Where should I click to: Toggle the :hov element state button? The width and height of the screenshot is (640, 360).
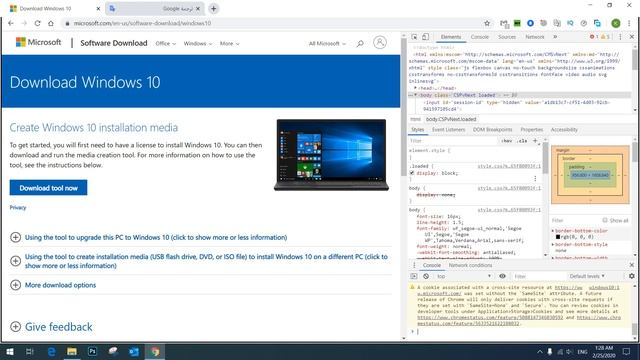(507, 141)
